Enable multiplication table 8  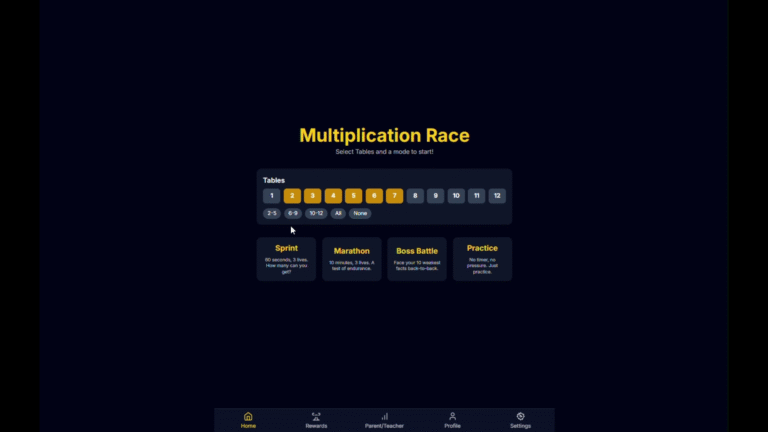point(415,196)
